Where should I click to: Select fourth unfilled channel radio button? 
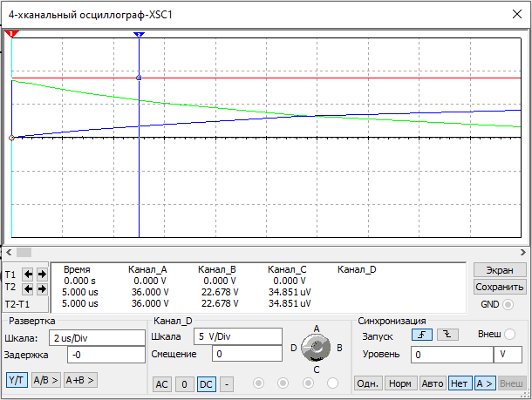pyautogui.click(x=332, y=383)
